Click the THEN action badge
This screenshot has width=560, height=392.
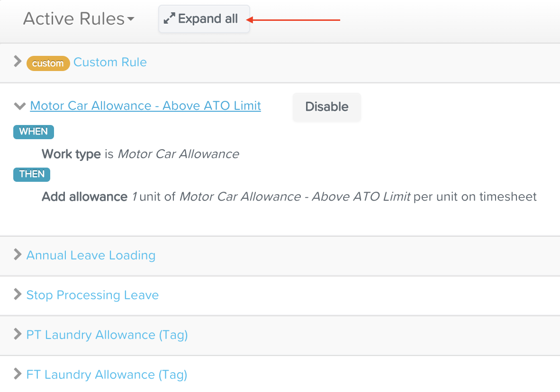[x=32, y=174]
